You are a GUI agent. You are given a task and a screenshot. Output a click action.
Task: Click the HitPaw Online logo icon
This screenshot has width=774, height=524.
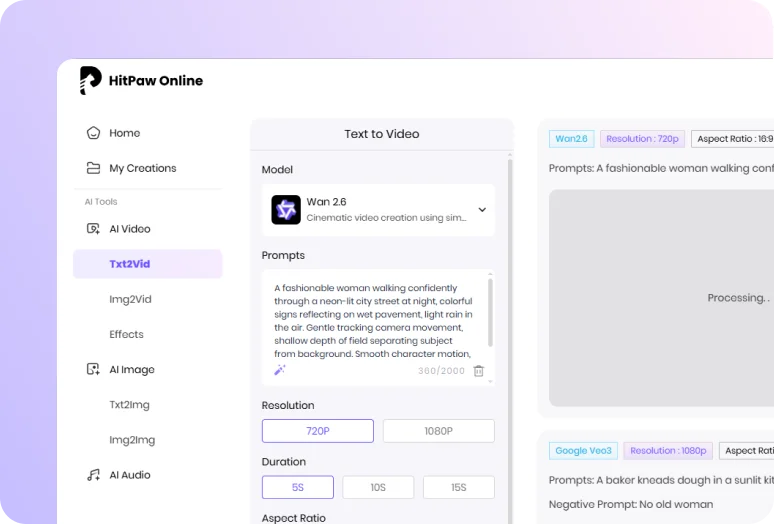point(90,80)
